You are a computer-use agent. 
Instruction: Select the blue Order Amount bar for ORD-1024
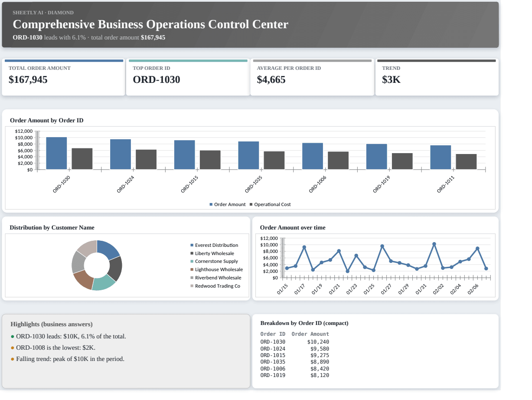pos(121,154)
